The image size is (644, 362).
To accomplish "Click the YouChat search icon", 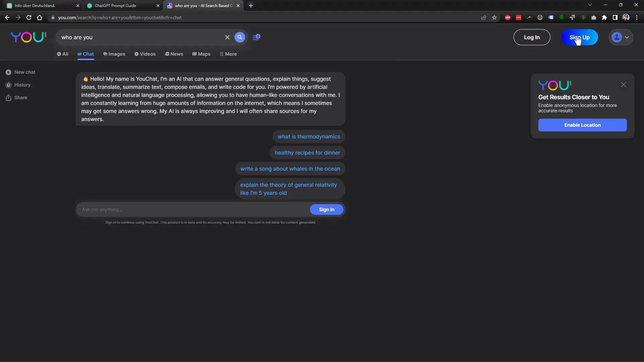I will point(240,37).
